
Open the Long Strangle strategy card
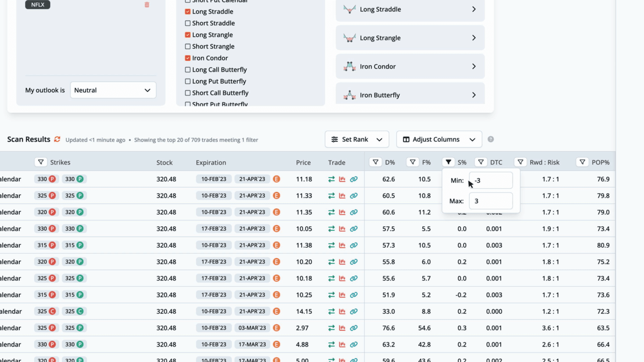[410, 38]
